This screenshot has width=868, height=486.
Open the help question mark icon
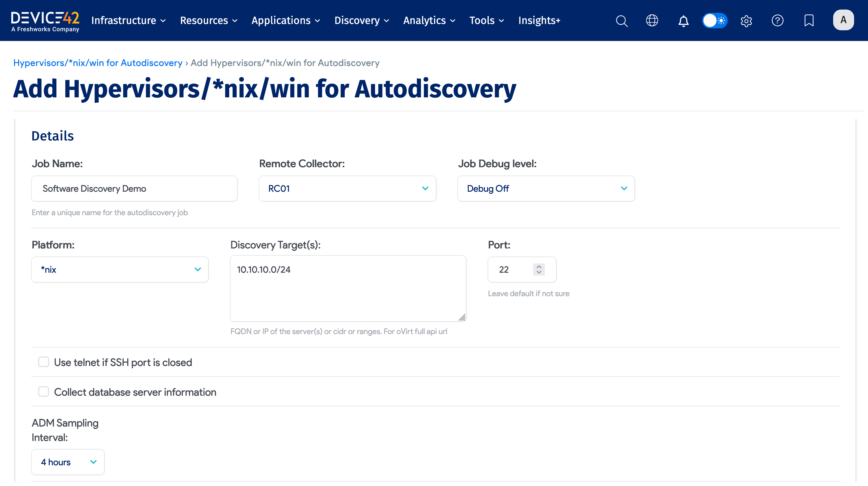(777, 20)
